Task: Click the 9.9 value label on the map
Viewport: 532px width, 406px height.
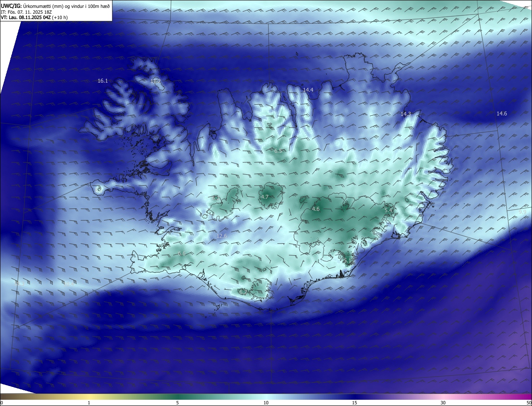Action: pyautogui.click(x=522, y=212)
